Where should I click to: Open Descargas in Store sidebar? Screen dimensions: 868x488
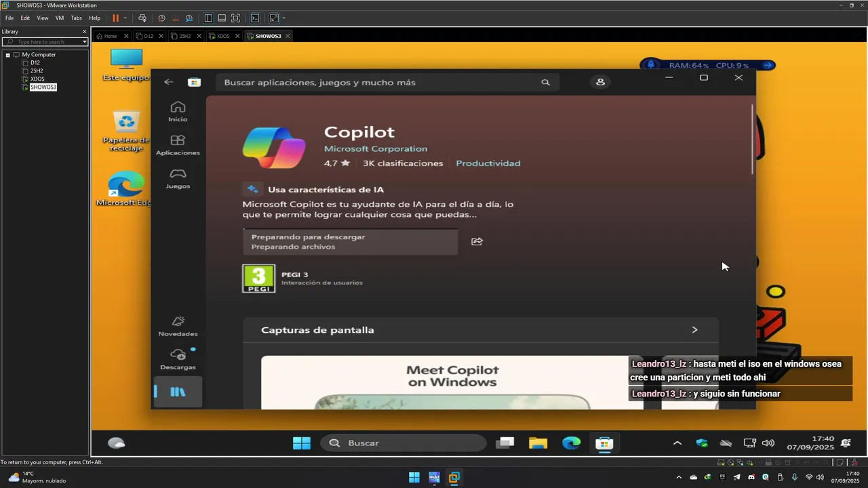pyautogui.click(x=178, y=359)
